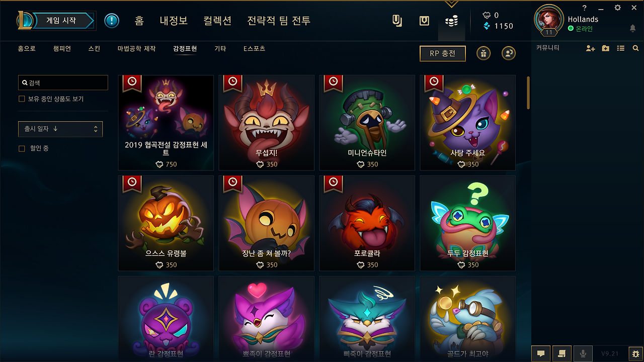This screenshot has width=644, height=362.
Task: Open the 컬렉션 main menu
Action: (x=217, y=21)
